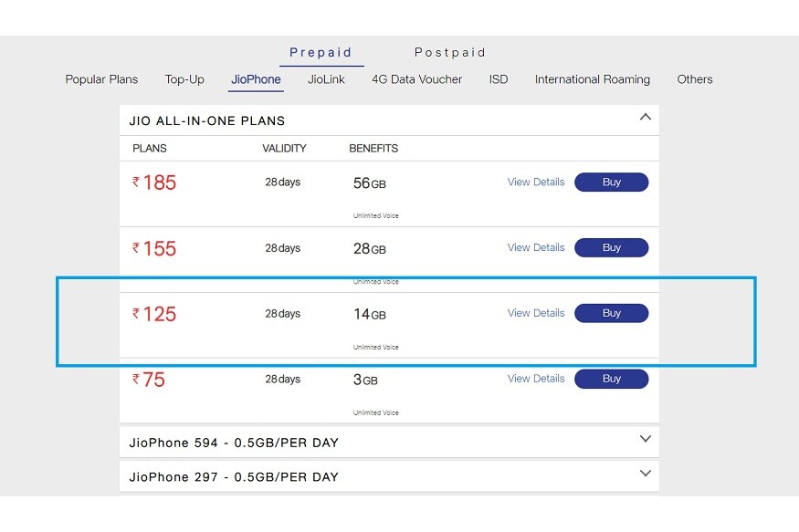Buy the ₹125 14GB plan
Viewport: 799px width, 532px height.
(612, 313)
